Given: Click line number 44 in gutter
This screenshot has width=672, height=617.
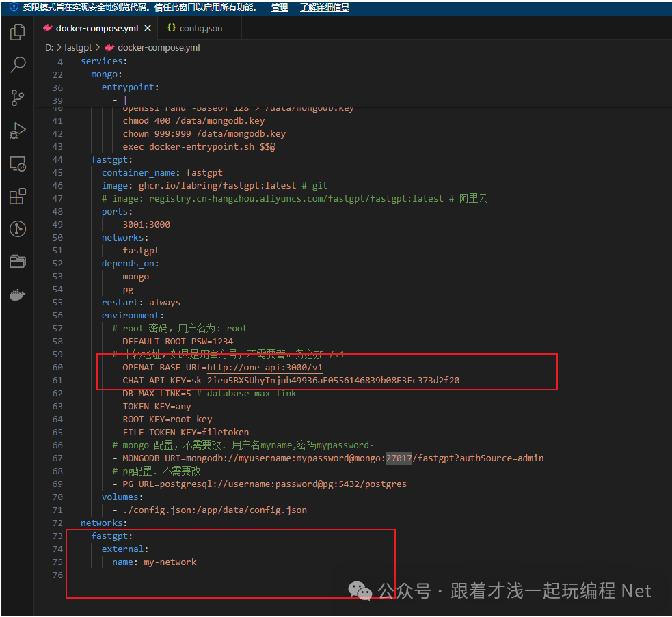Looking at the screenshot, I should (57, 159).
